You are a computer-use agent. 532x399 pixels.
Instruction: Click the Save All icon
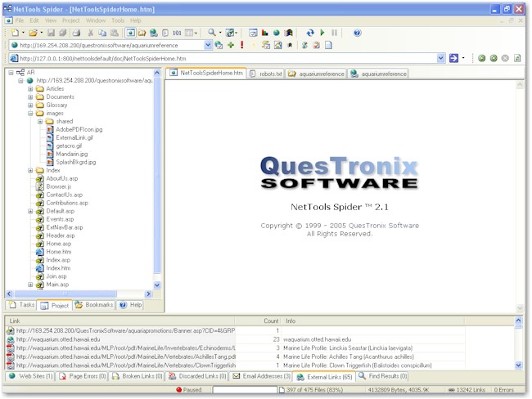[x=63, y=33]
